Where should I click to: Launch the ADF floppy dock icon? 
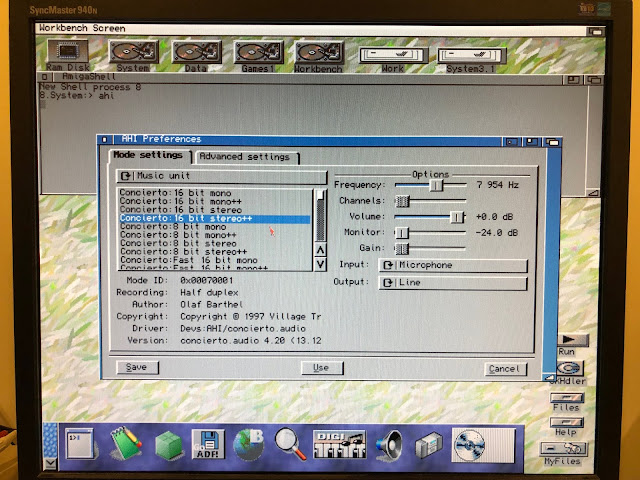tap(208, 444)
